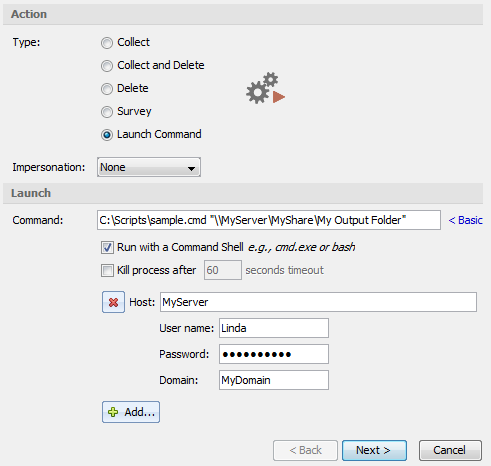The image size is (491, 466).
Task: Enable Kill process after timeout checkbox
Action: pos(107,270)
